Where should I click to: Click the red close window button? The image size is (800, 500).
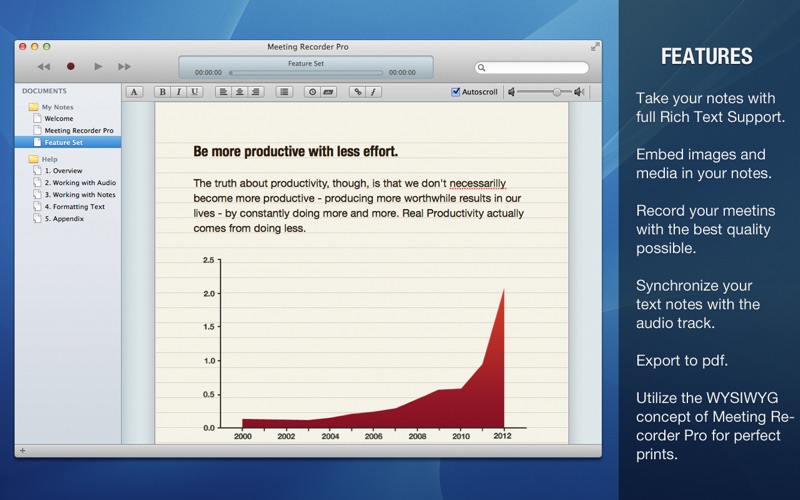click(x=23, y=46)
